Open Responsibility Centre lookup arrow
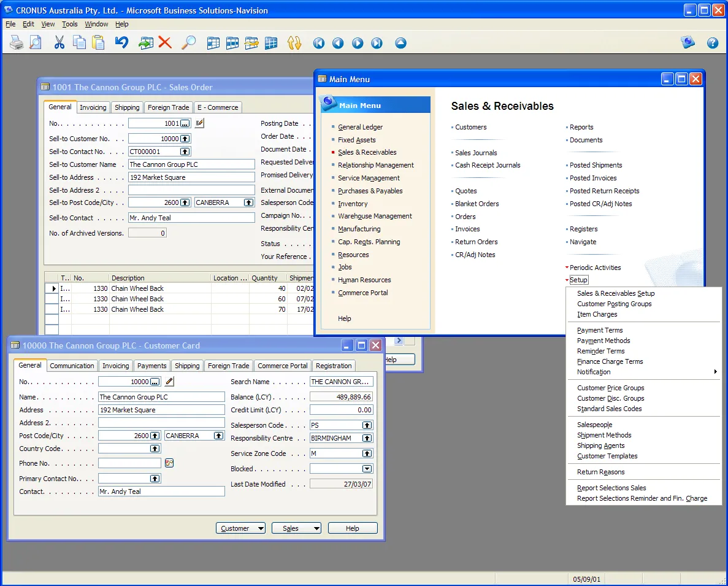This screenshot has height=586, width=728. click(367, 438)
